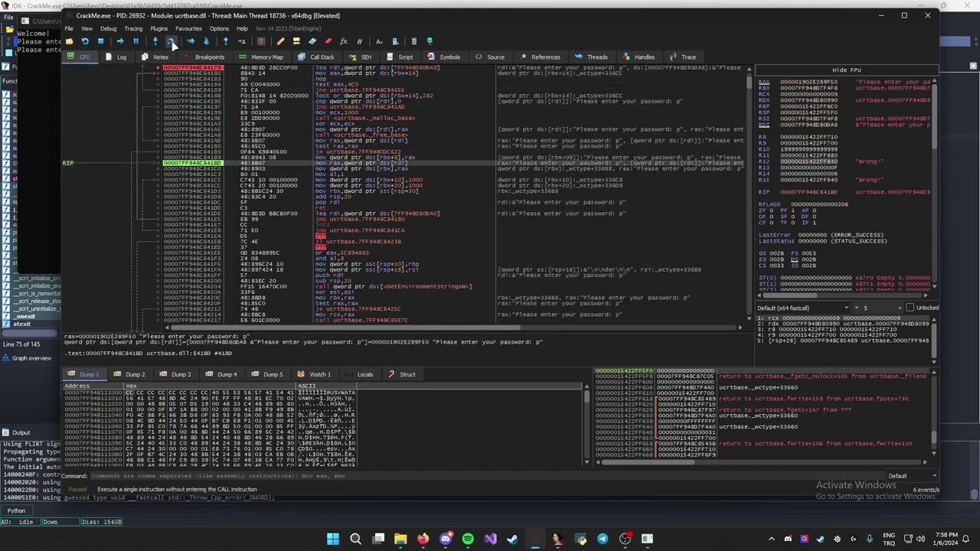Open the Options menu
The height and width of the screenshot is (551, 980).
219,28
